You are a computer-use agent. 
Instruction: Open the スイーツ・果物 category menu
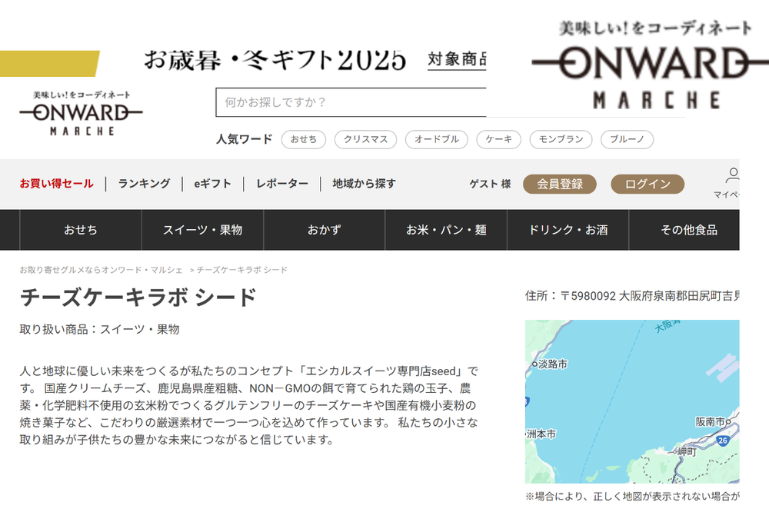(x=202, y=230)
